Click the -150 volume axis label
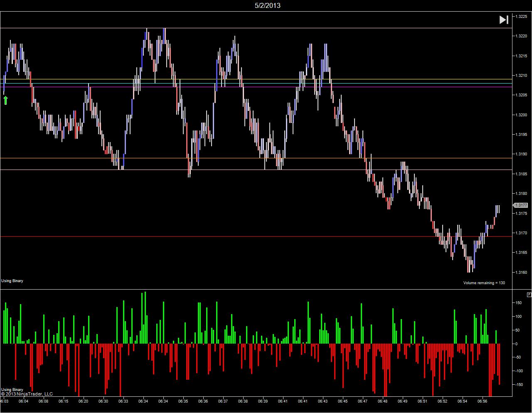The height and width of the screenshot is (413, 532). [519, 385]
